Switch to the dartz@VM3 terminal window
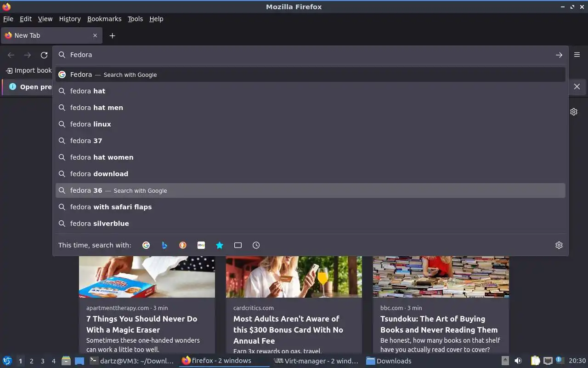This screenshot has width=588, height=368. point(132,361)
